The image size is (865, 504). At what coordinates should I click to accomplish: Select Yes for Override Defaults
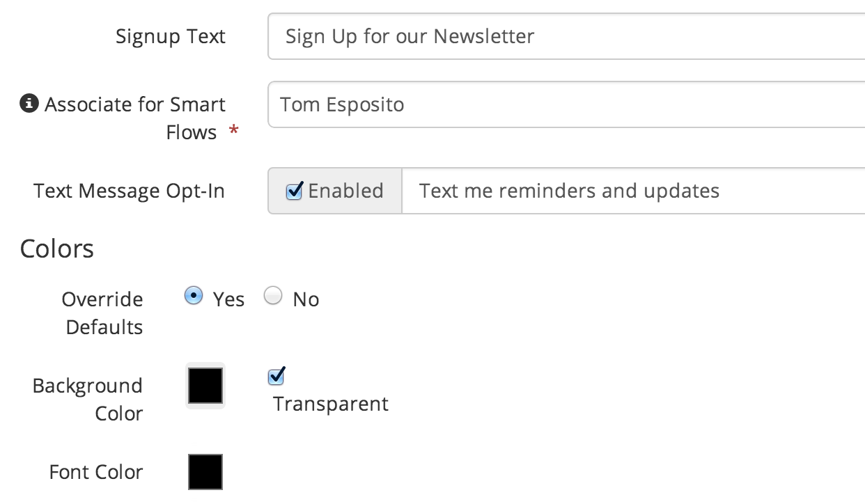[x=193, y=296]
